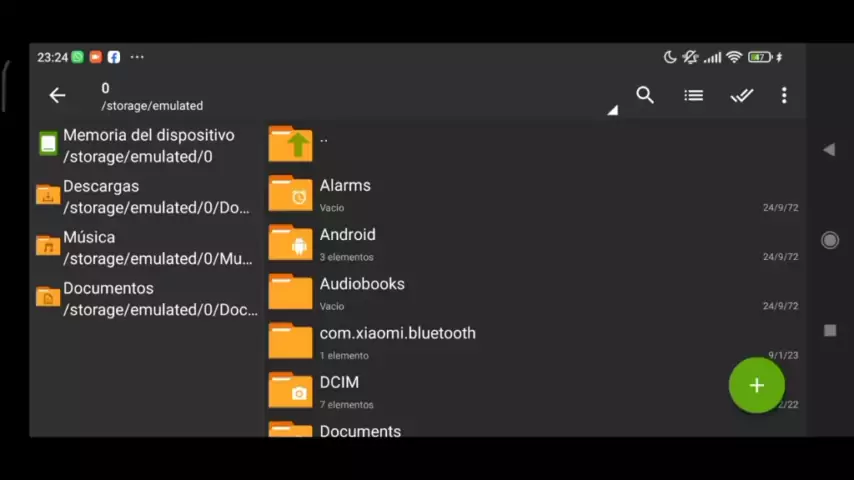854x480 pixels.
Task: Open the three-dot overflow menu
Action: pos(784,96)
